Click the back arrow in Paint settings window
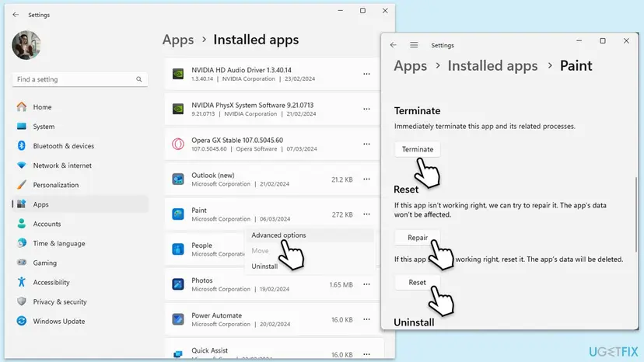Screen dimensions: 644x362 (393, 45)
